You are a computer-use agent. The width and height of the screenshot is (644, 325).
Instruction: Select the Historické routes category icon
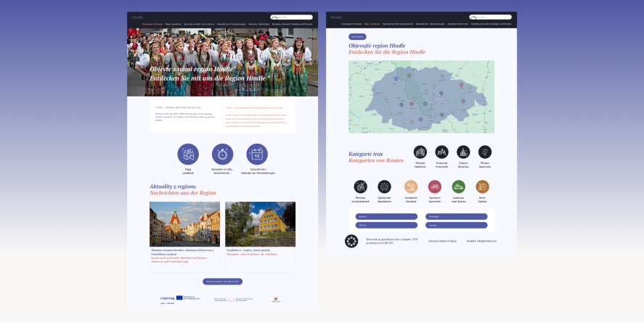(x=441, y=152)
